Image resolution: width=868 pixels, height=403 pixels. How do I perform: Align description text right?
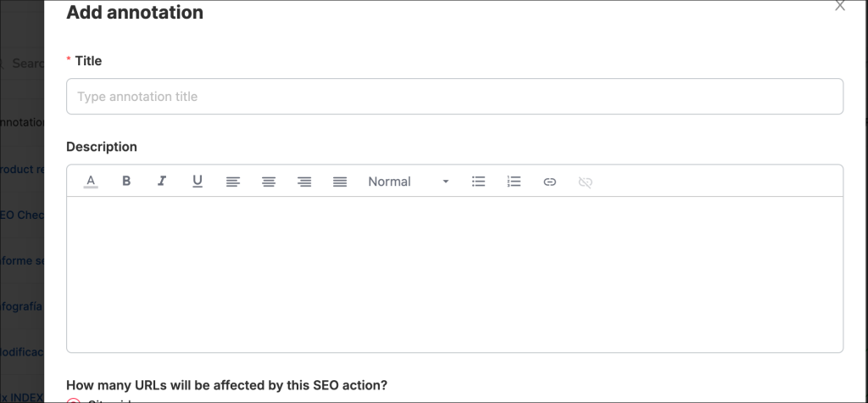(304, 182)
